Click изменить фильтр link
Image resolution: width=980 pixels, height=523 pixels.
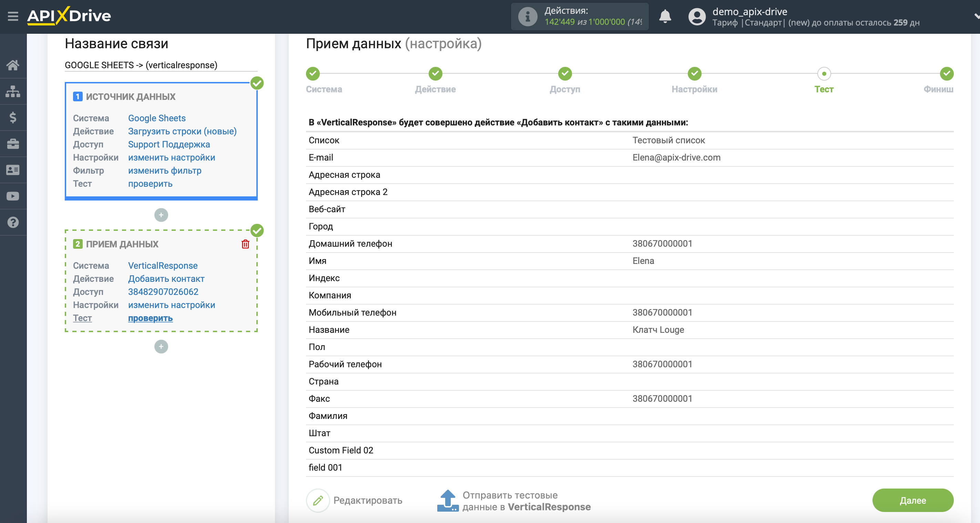pyautogui.click(x=165, y=171)
